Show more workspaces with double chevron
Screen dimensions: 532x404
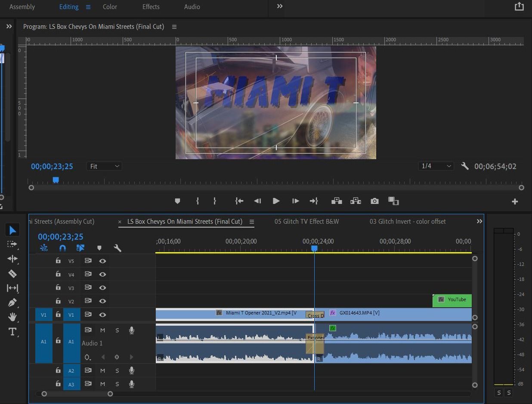(280, 6)
